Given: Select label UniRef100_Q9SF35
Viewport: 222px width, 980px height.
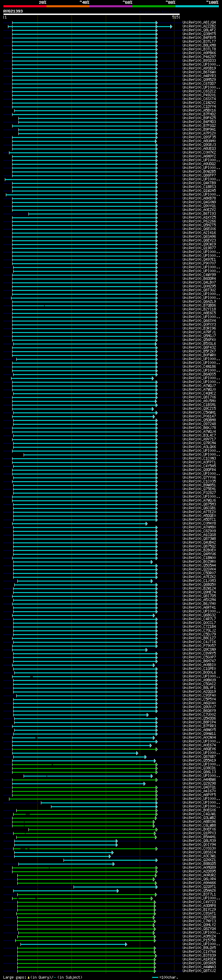Looking at the screenshot, I should (x=199, y=137).
